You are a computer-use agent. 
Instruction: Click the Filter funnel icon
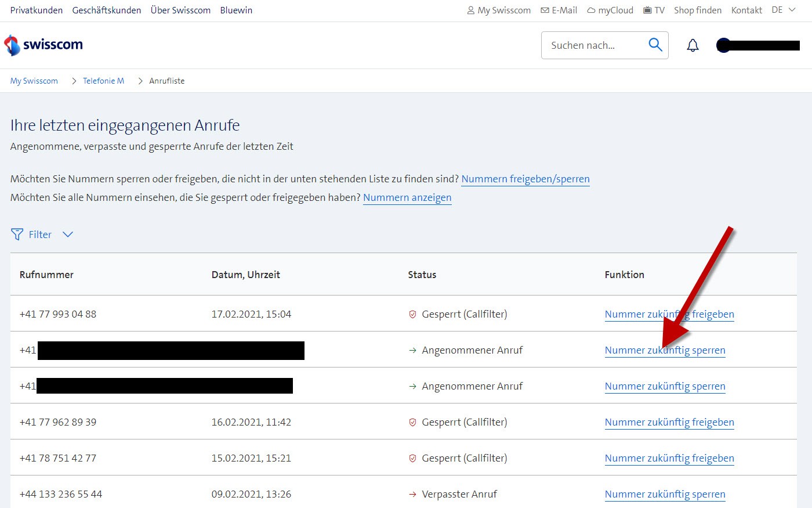pyautogui.click(x=17, y=235)
